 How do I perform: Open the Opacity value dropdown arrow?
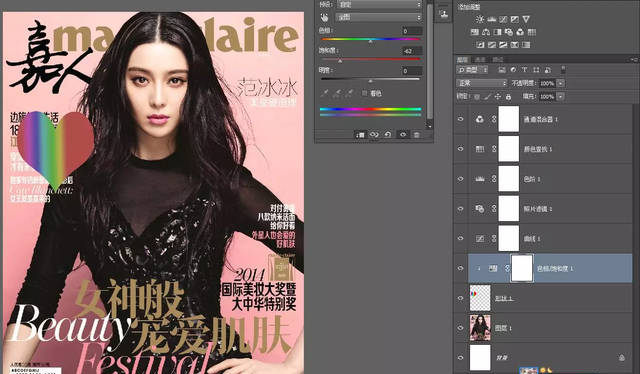[x=561, y=83]
